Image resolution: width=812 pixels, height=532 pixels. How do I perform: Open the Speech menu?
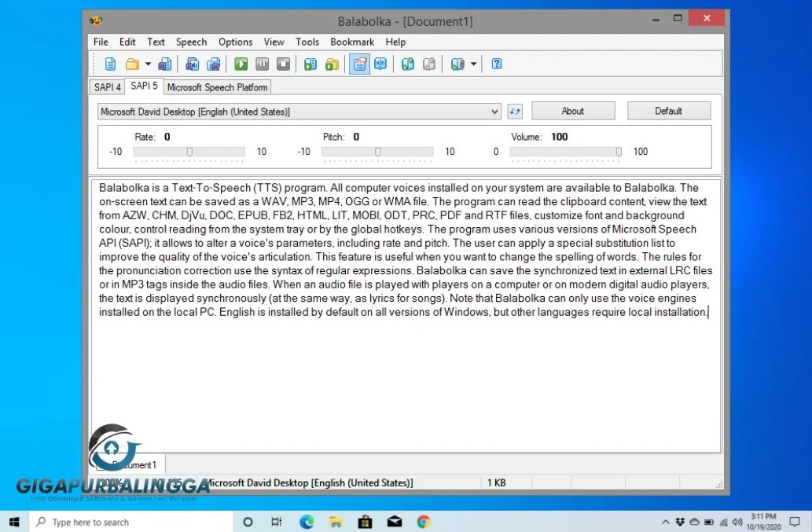pyautogui.click(x=191, y=42)
